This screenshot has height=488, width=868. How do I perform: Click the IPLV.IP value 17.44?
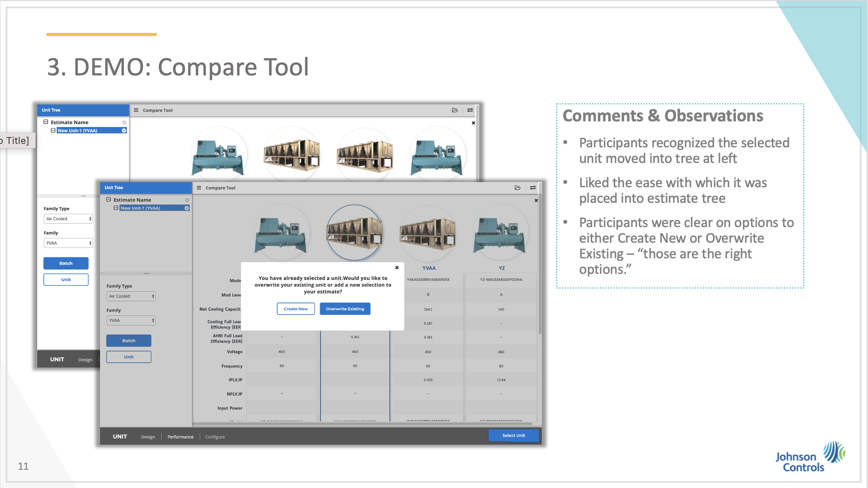click(501, 380)
